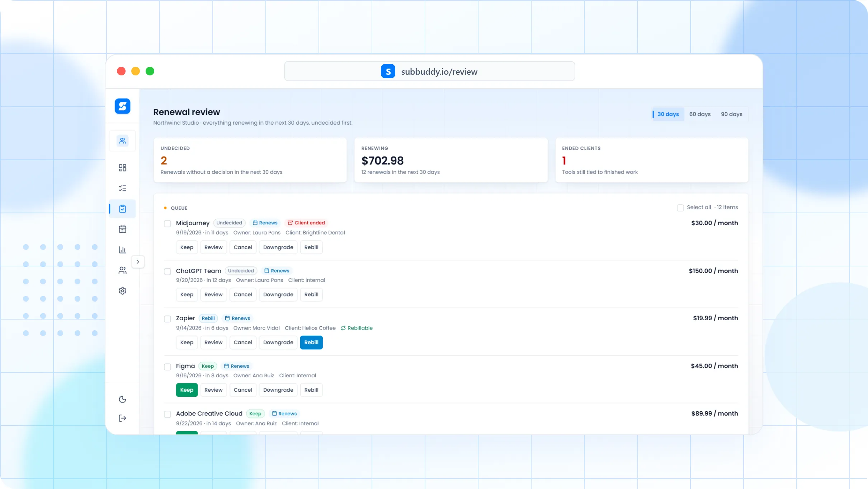Viewport: 868px width, 489px height.
Task: Click Keep for Zapier
Action: coord(187,343)
